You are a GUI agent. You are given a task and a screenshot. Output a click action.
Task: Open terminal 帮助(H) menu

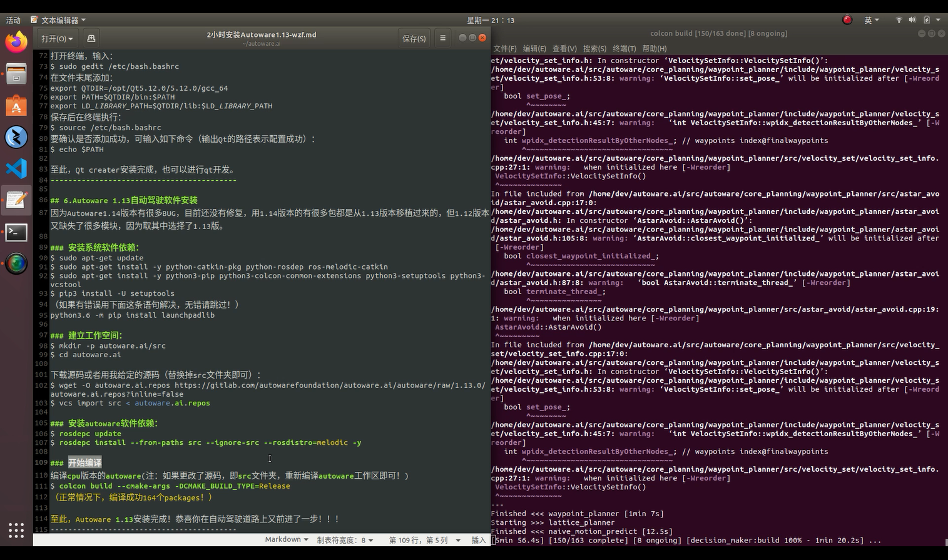point(655,48)
